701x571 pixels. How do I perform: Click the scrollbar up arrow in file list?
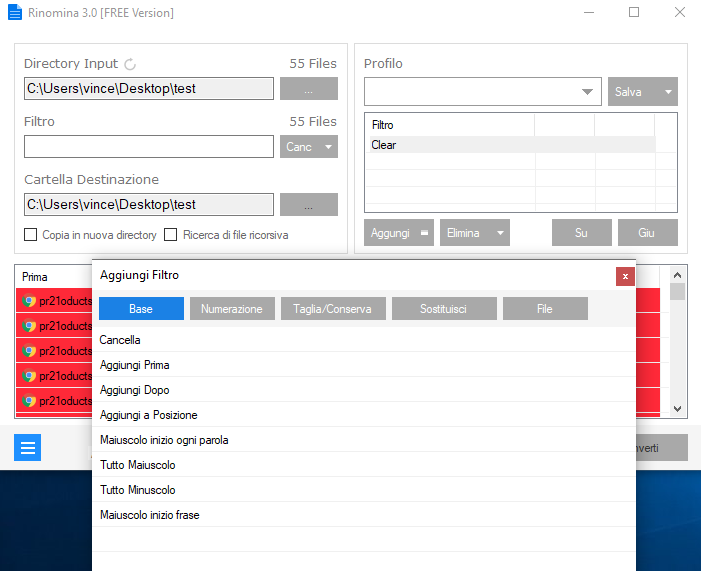pyautogui.click(x=677, y=275)
